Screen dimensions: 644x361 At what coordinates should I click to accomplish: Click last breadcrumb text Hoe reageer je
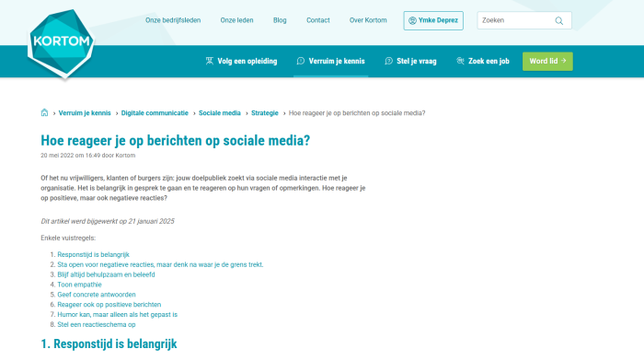click(x=357, y=113)
